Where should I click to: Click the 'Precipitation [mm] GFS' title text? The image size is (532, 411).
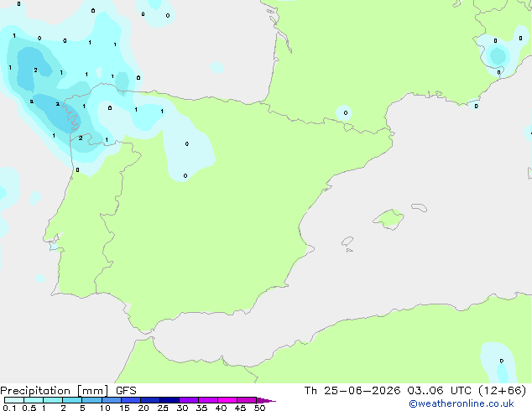(68, 391)
